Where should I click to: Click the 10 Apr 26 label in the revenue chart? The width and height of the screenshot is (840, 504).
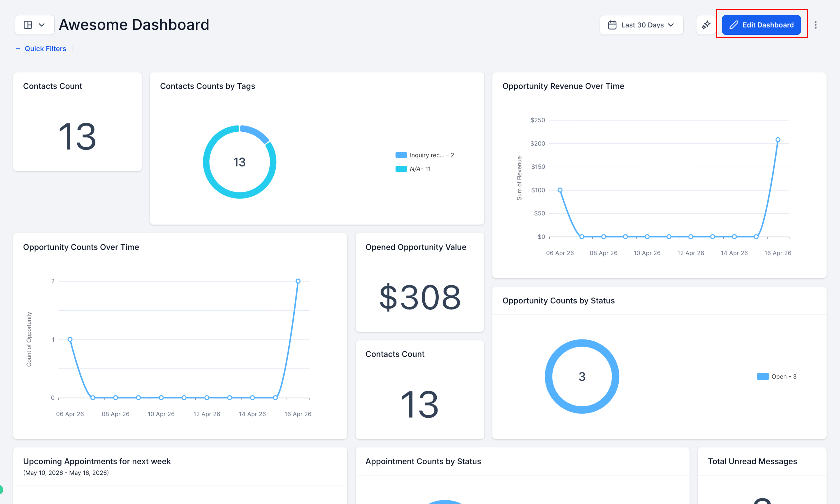pos(647,253)
